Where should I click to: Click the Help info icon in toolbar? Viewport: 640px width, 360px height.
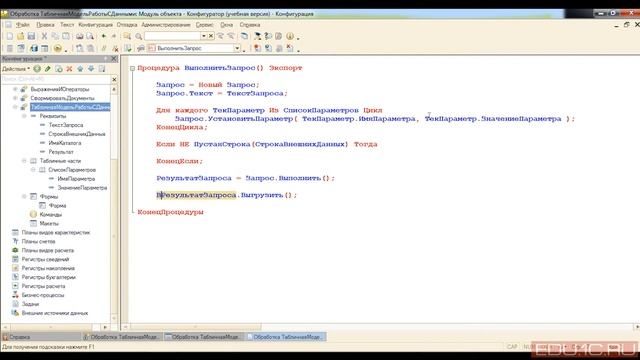pos(290,36)
